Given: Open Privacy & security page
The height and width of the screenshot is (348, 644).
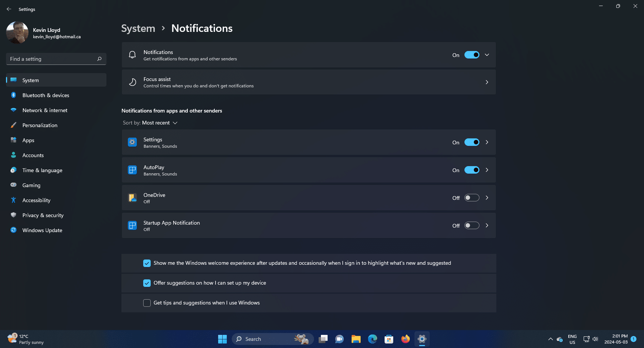Looking at the screenshot, I should 56,215.
